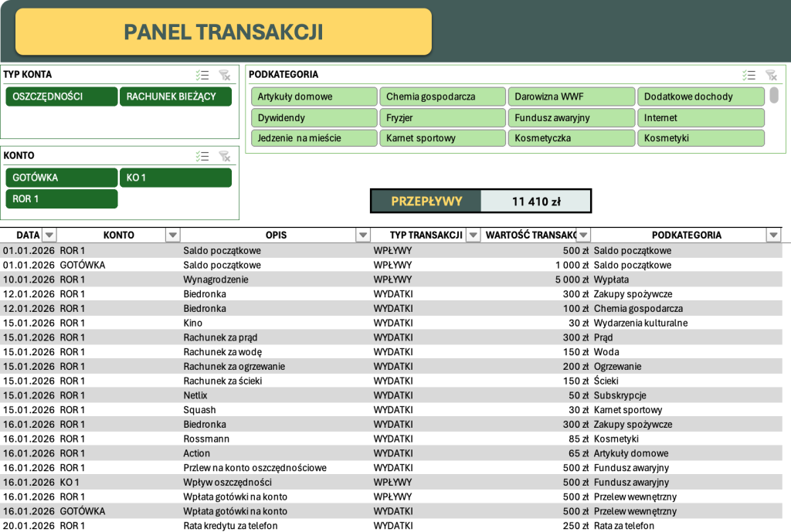The height and width of the screenshot is (532, 791).
Task: Toggle RACHUNEK BIEŻĄCY account type filter
Action: point(175,97)
